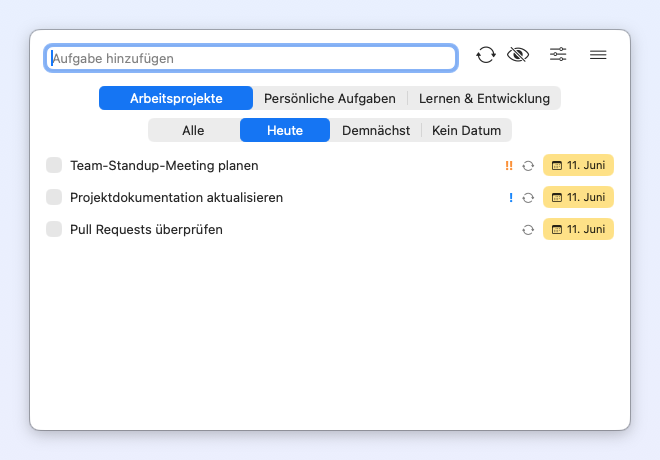Click the 'Pull Requests überprüfen' task title
This screenshot has height=460, width=660.
(146, 229)
